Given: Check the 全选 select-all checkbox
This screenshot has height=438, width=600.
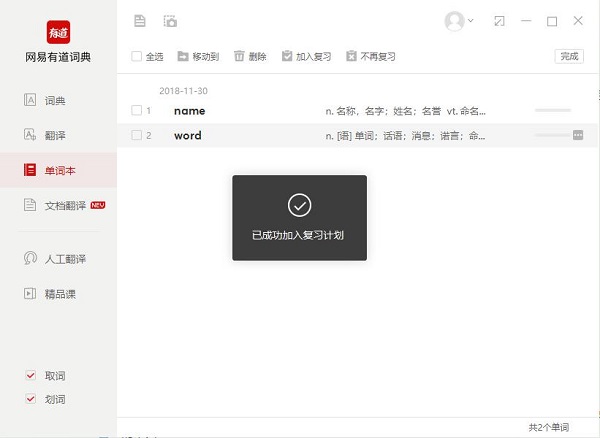Looking at the screenshot, I should [137, 57].
